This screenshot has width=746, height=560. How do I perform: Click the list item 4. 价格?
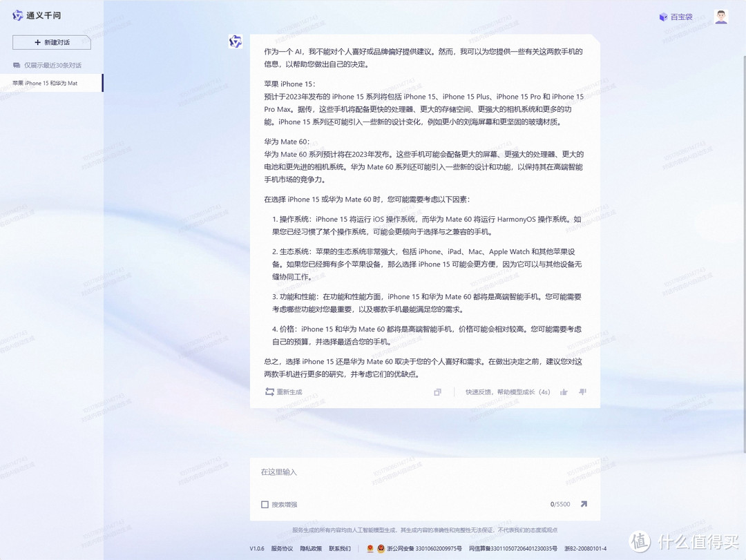[x=427, y=336]
